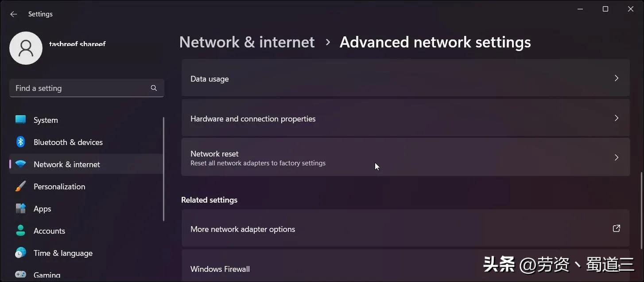Select the Personalization brush icon
The height and width of the screenshot is (282, 644).
click(20, 186)
